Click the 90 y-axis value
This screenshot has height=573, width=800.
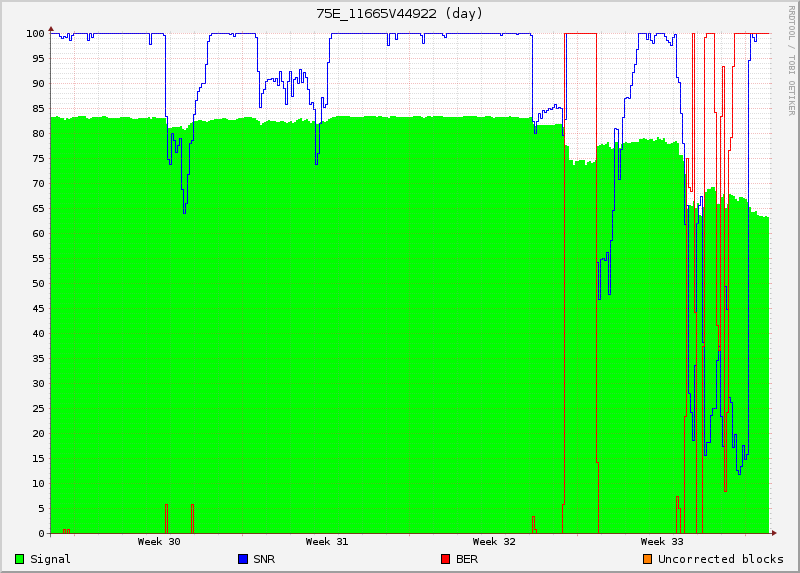[38, 84]
